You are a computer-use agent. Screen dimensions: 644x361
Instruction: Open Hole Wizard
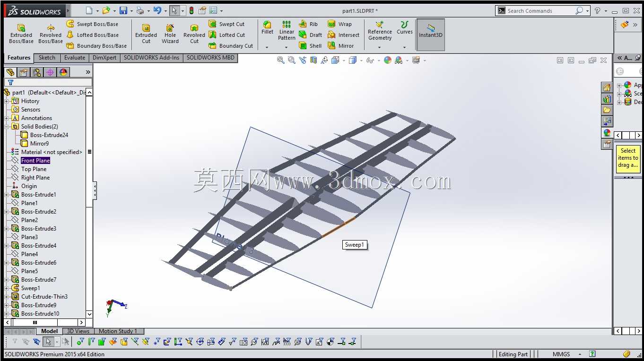tap(170, 34)
